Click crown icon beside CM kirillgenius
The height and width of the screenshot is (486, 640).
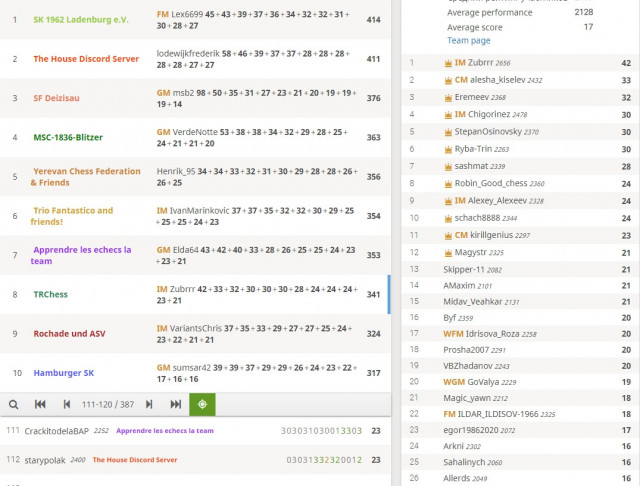click(448, 235)
